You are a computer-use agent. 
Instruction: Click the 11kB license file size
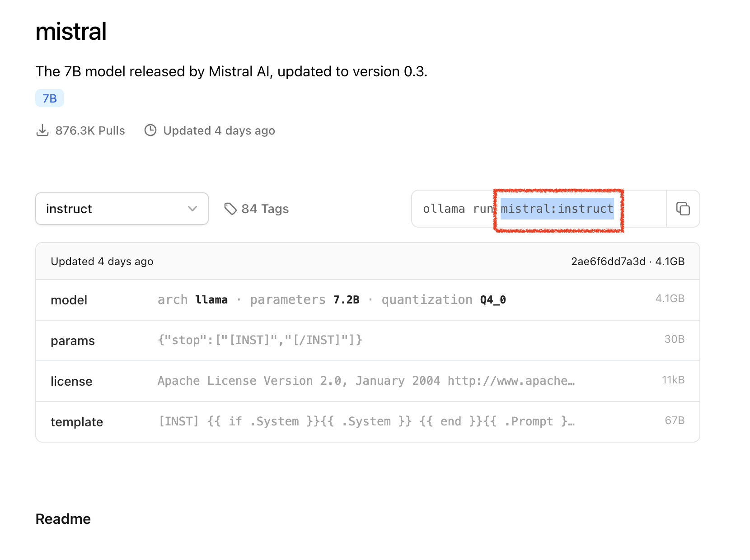673,380
